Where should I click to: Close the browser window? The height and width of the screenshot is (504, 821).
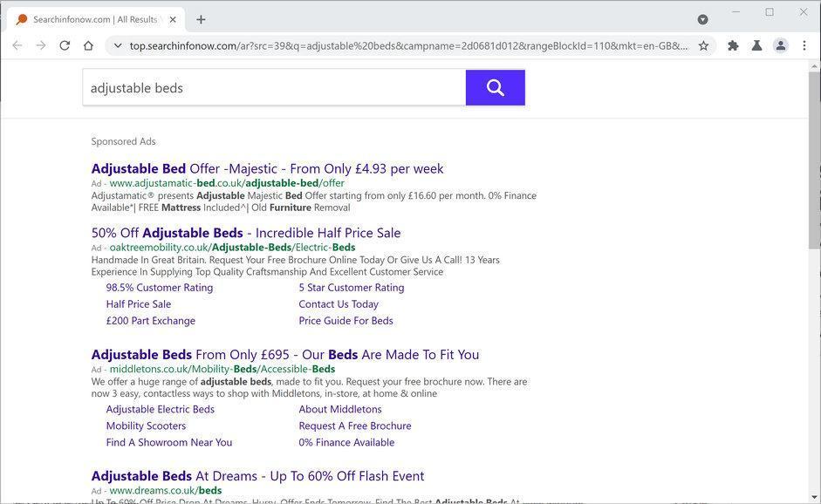pyautogui.click(x=804, y=11)
